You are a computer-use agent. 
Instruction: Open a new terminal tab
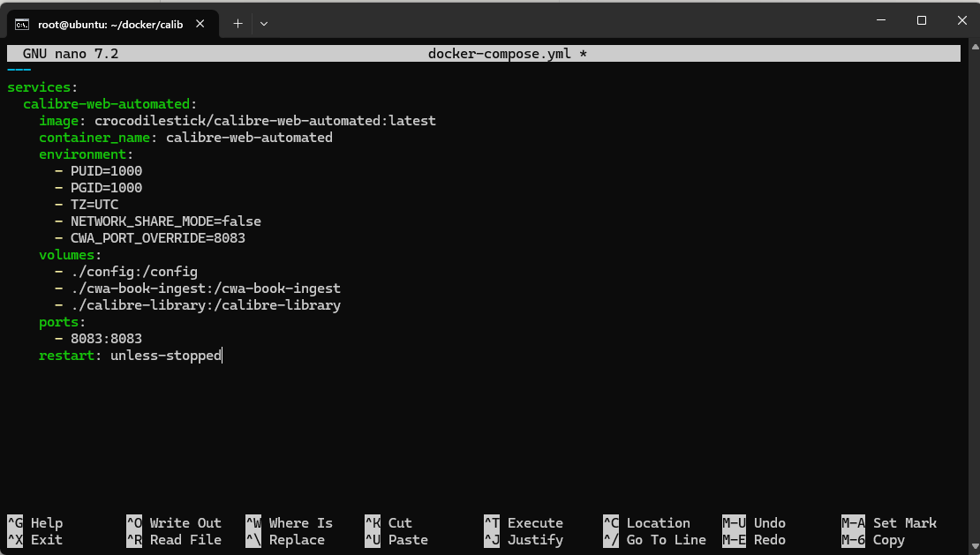click(237, 24)
